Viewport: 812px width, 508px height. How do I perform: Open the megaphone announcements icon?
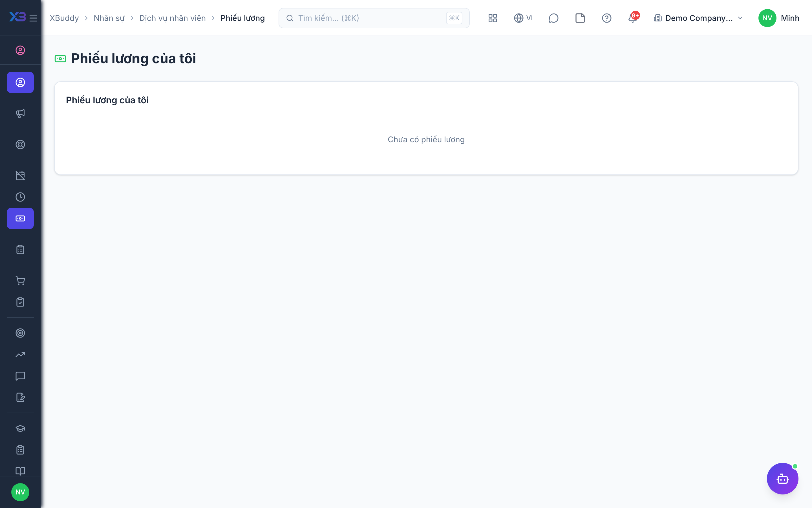pos(20,113)
